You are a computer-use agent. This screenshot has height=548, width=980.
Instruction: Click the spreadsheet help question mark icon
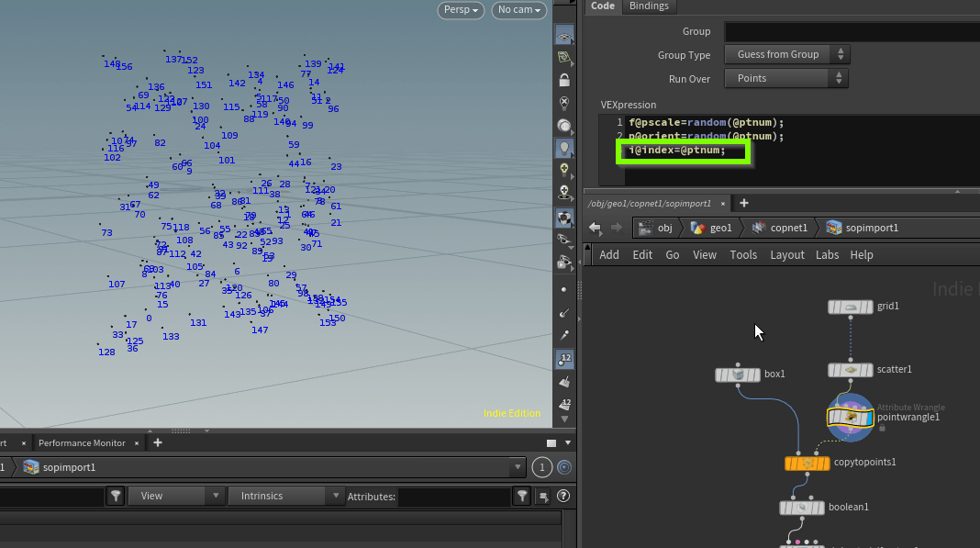(x=563, y=496)
